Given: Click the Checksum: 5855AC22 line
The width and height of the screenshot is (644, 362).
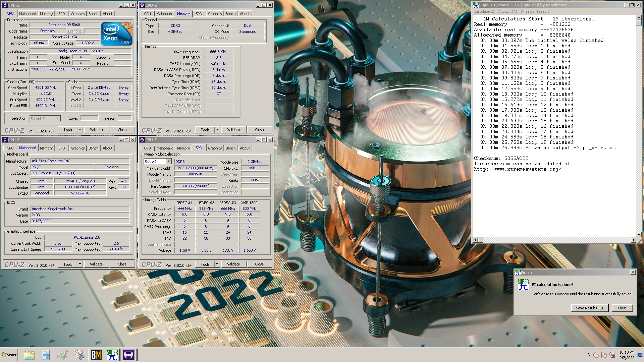Looking at the screenshot, I should (501, 158).
